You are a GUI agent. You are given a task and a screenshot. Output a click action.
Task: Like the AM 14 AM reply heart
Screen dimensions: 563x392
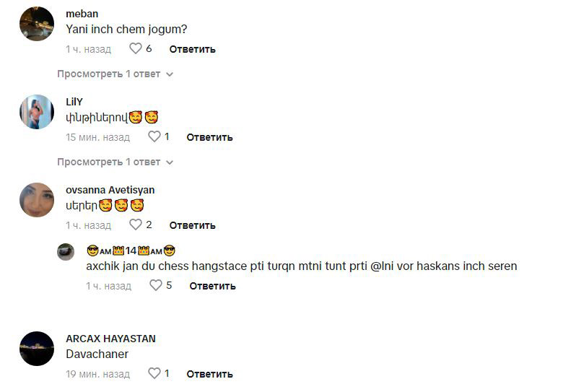point(155,285)
